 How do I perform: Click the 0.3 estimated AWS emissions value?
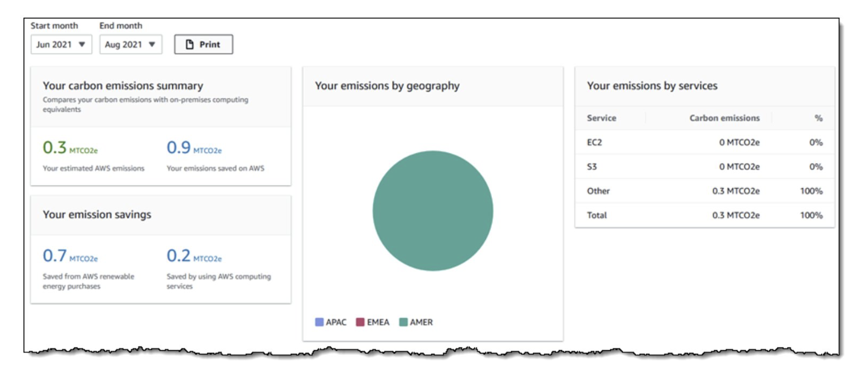coord(55,148)
